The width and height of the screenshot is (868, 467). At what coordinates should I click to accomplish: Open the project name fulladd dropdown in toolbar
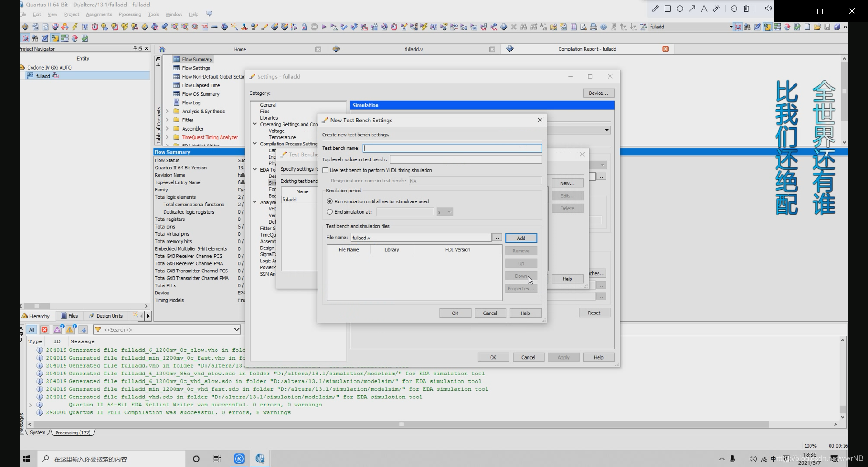pos(731,27)
